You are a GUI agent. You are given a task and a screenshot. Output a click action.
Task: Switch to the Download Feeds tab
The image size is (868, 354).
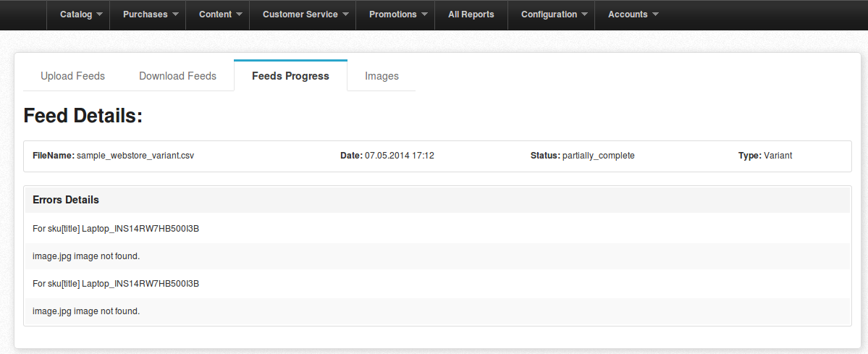(x=177, y=76)
